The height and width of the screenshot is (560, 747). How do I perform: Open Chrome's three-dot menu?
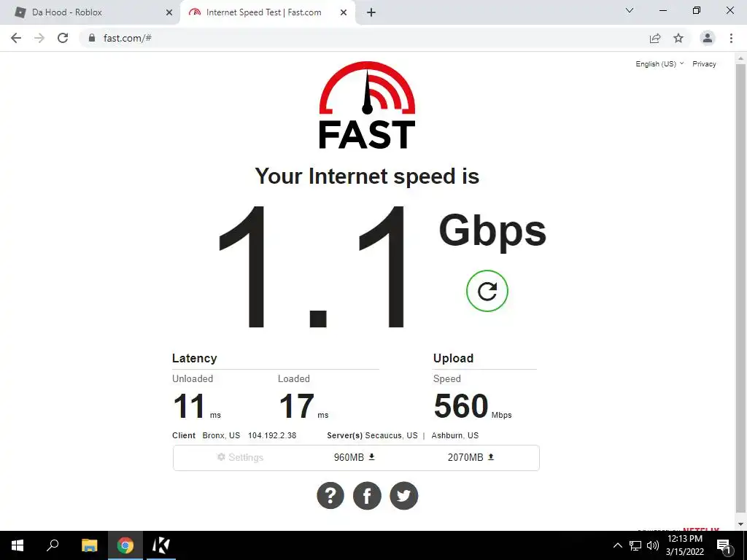pos(731,38)
